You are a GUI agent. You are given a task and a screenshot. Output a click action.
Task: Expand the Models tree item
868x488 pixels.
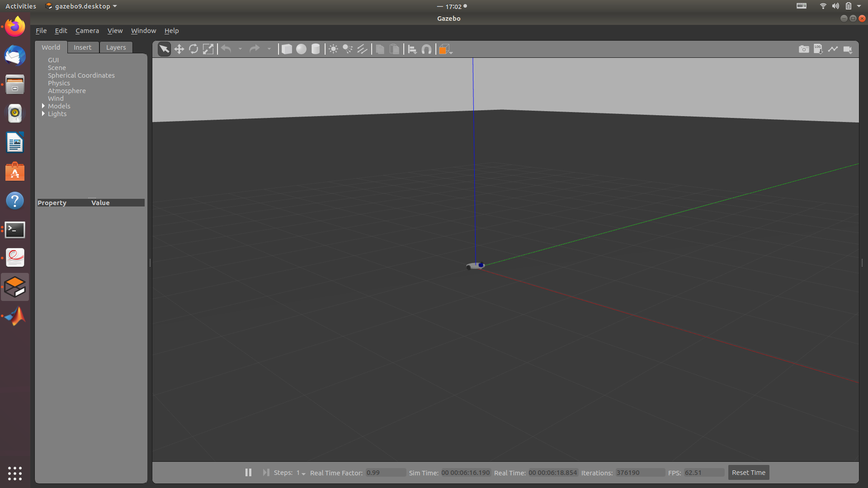pyautogui.click(x=43, y=106)
